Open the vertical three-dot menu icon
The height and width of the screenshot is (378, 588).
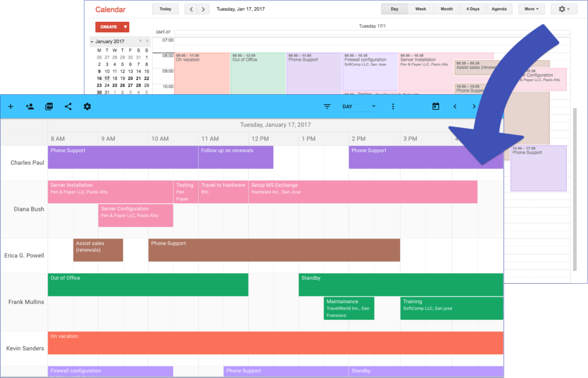point(393,106)
